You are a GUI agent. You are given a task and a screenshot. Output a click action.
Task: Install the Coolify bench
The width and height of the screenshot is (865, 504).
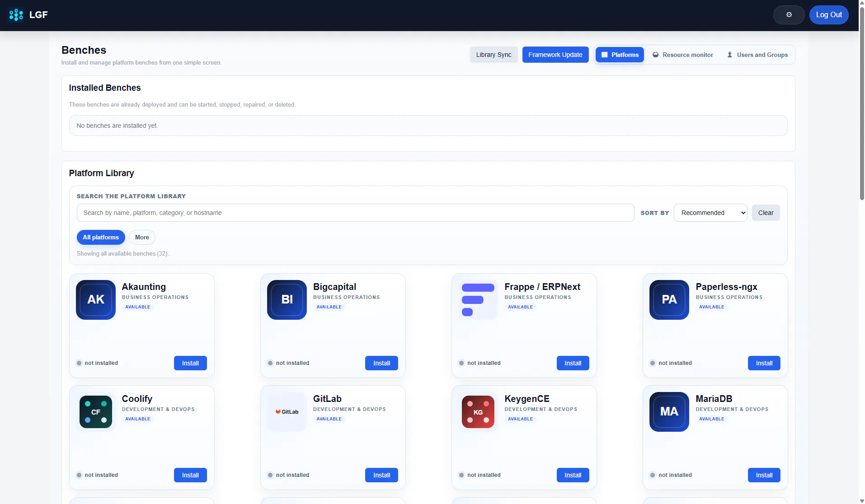coord(190,475)
